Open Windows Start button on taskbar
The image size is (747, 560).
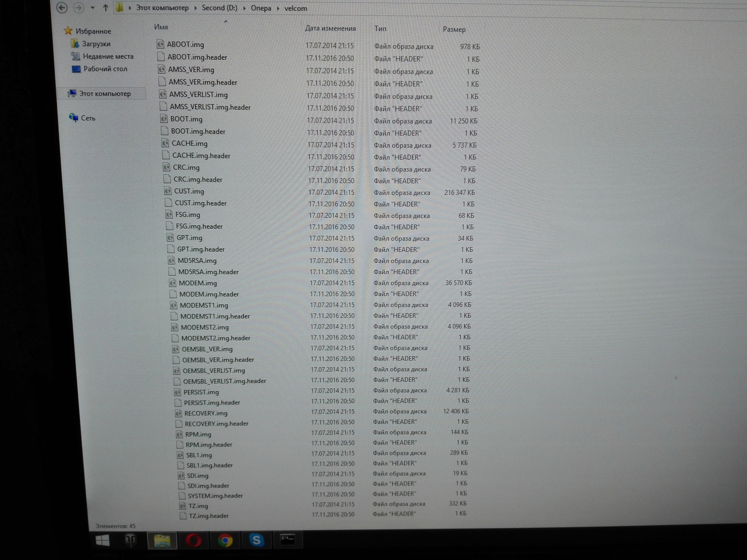(x=103, y=540)
